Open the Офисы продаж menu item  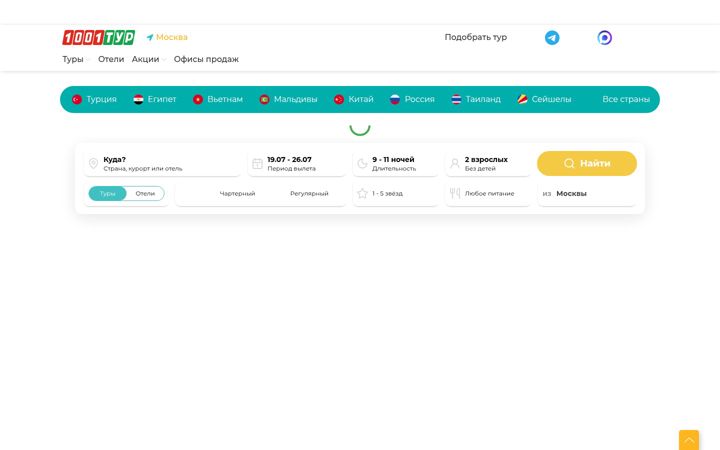(x=206, y=59)
